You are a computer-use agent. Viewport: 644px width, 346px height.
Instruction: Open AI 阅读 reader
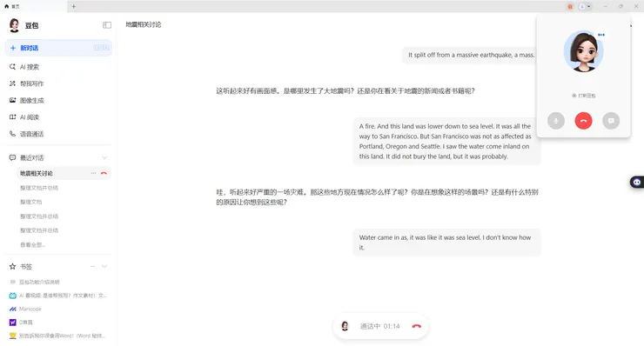click(58, 117)
